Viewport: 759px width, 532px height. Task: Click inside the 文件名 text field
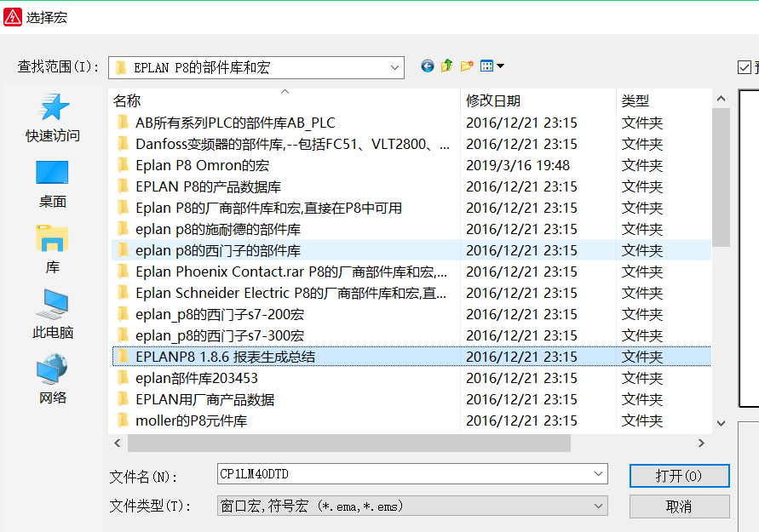[400, 474]
